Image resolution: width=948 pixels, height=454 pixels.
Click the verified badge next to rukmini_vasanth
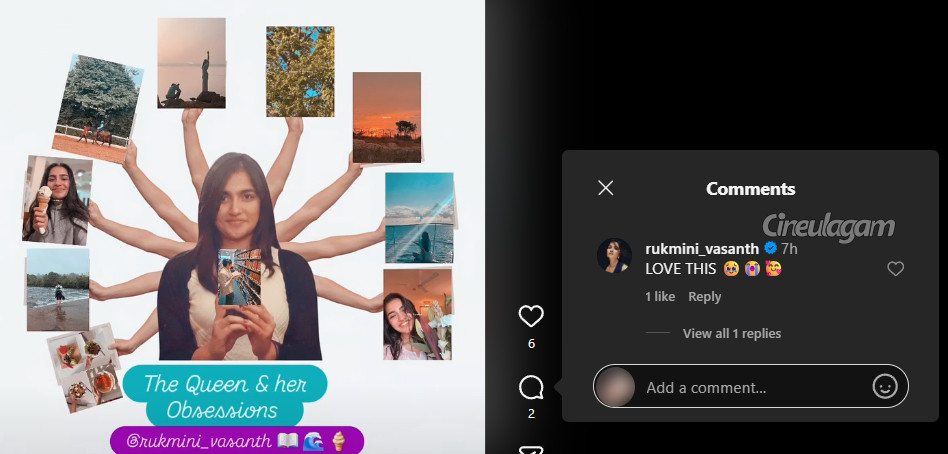coord(771,248)
